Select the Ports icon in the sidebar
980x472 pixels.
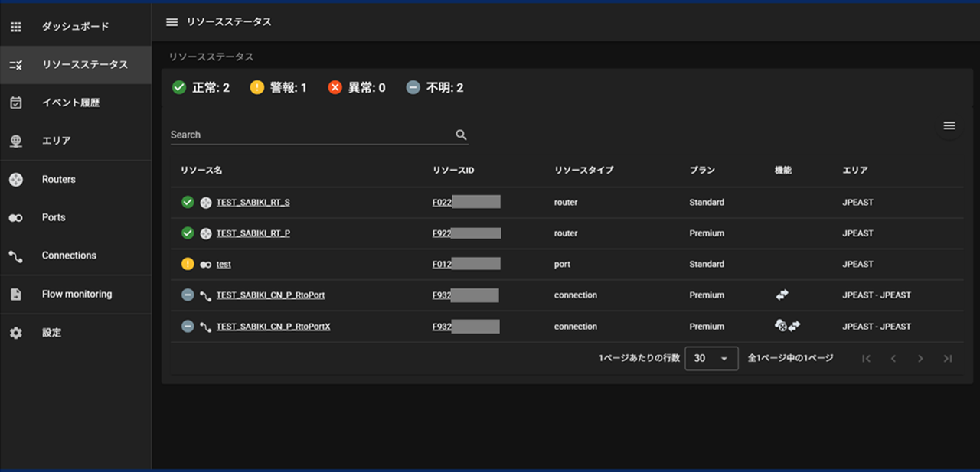(15, 217)
